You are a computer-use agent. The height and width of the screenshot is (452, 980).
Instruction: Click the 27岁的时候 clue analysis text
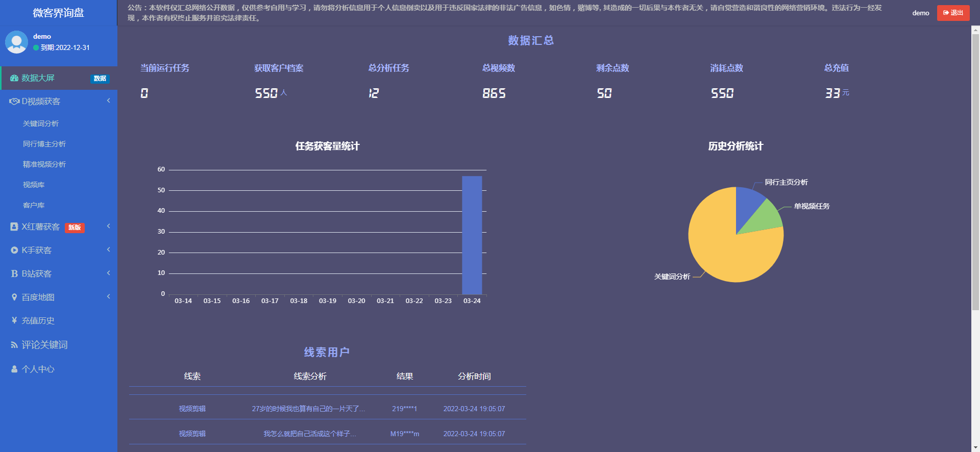tap(308, 409)
